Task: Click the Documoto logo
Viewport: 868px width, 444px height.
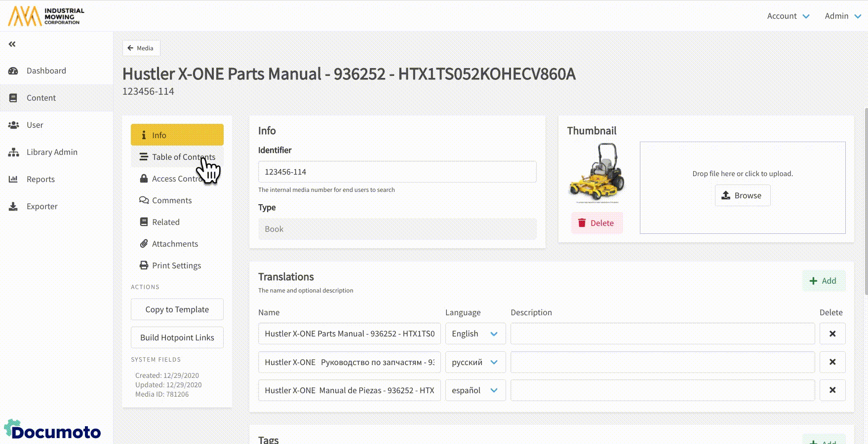Action: pos(52,430)
